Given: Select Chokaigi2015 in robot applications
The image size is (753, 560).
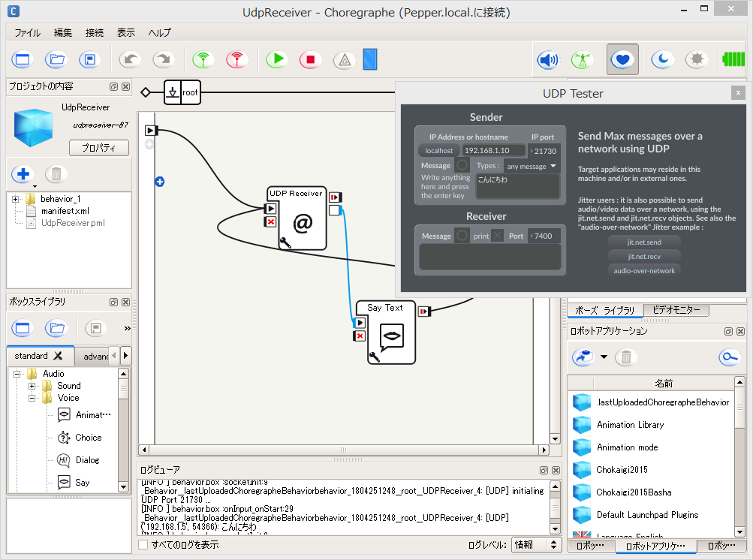Looking at the screenshot, I should pos(622,470).
